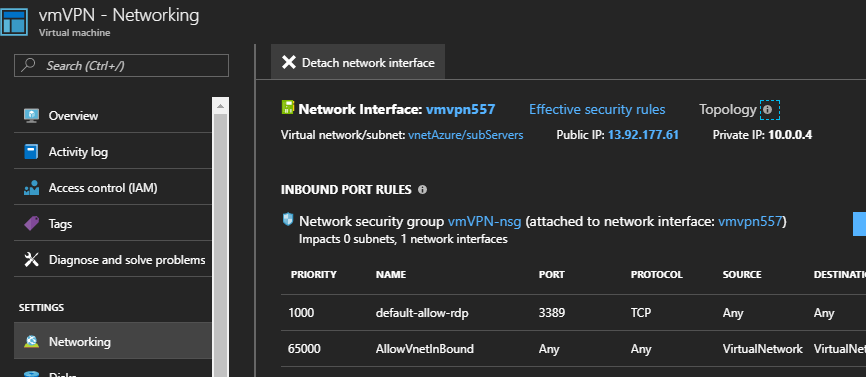Open the Activity log menu item
The height and width of the screenshot is (377, 866).
[x=113, y=152]
